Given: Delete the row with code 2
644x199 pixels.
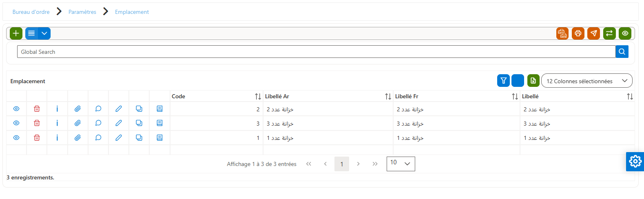Looking at the screenshot, I should point(37,109).
